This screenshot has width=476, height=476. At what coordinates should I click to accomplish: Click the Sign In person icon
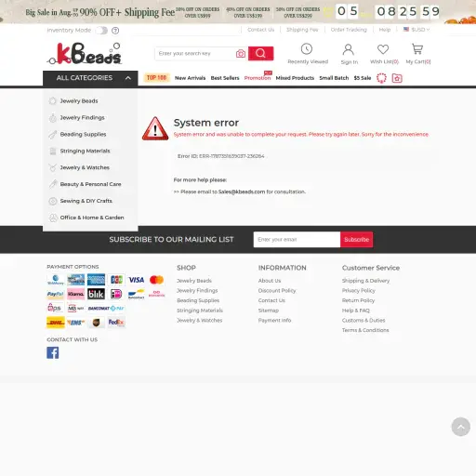tap(349, 49)
